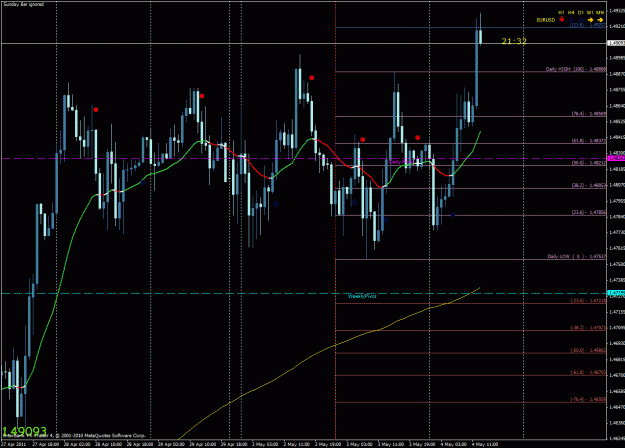Click the yellow right arrow under MN
The width and height of the screenshot is (625, 448).
[x=600, y=20]
